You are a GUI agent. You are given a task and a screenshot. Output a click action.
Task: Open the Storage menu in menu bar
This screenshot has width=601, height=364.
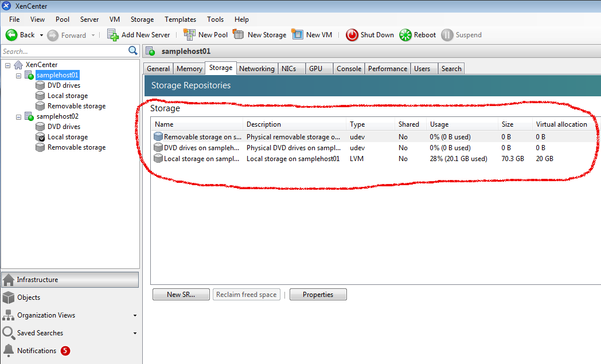pyautogui.click(x=142, y=19)
